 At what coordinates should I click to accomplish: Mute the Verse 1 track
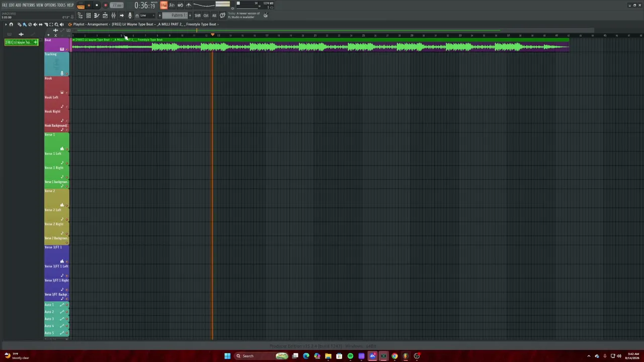(67, 149)
